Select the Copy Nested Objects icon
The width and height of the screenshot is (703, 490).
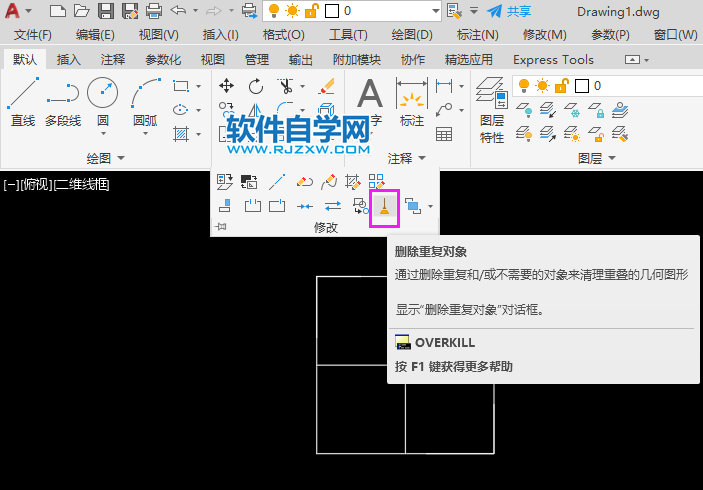click(x=360, y=206)
